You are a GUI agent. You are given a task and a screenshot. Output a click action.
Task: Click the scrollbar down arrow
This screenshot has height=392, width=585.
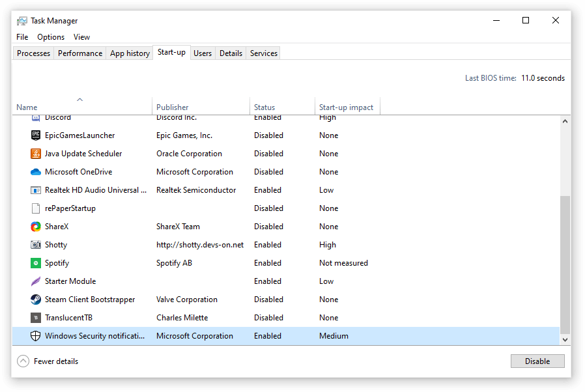[565, 340]
